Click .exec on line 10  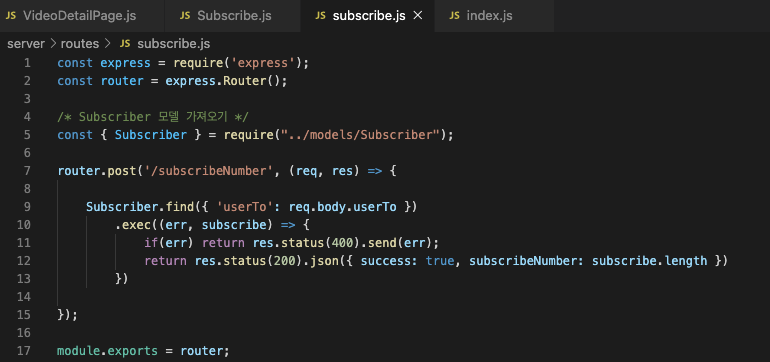(133, 225)
